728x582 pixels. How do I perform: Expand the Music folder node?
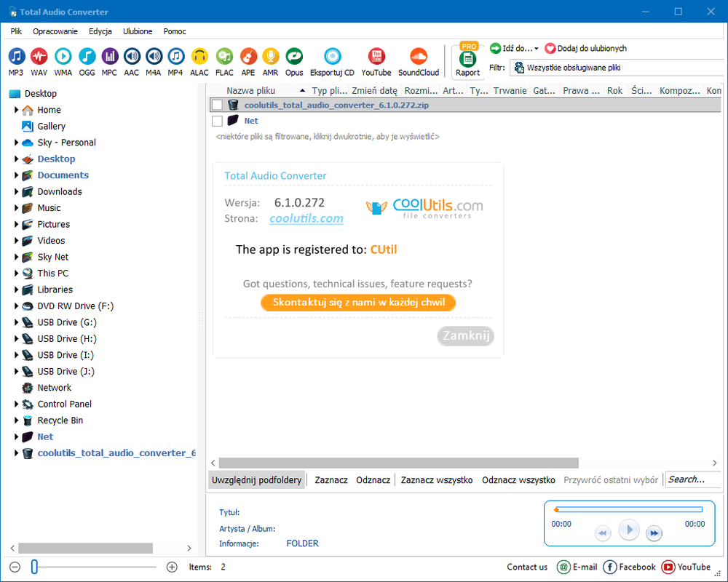16,208
